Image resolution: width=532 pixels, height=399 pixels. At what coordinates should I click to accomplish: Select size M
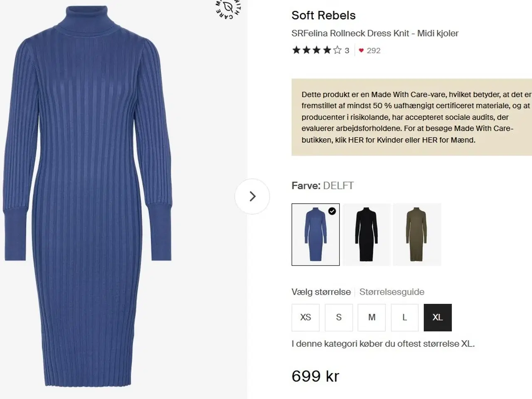(x=372, y=318)
